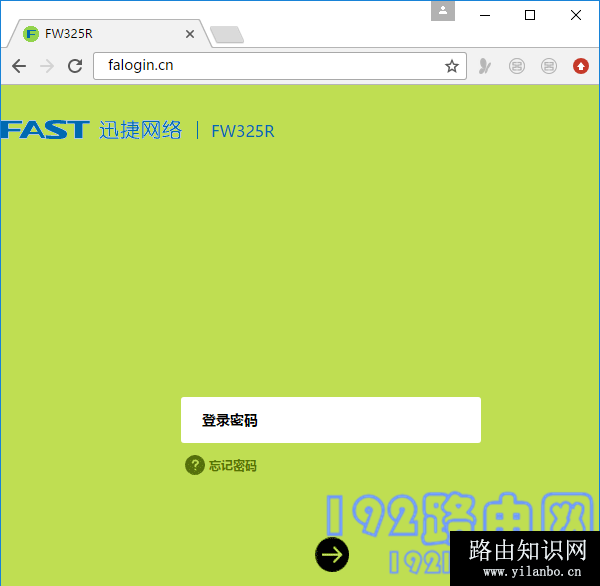Click the user profile icon in title bar
The width and height of the screenshot is (600, 586).
point(443,11)
